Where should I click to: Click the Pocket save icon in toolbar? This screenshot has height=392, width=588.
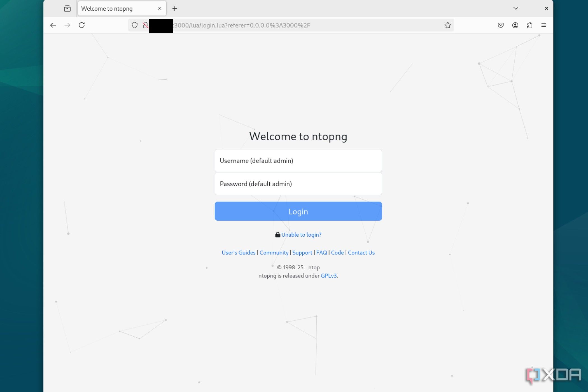pos(501,25)
